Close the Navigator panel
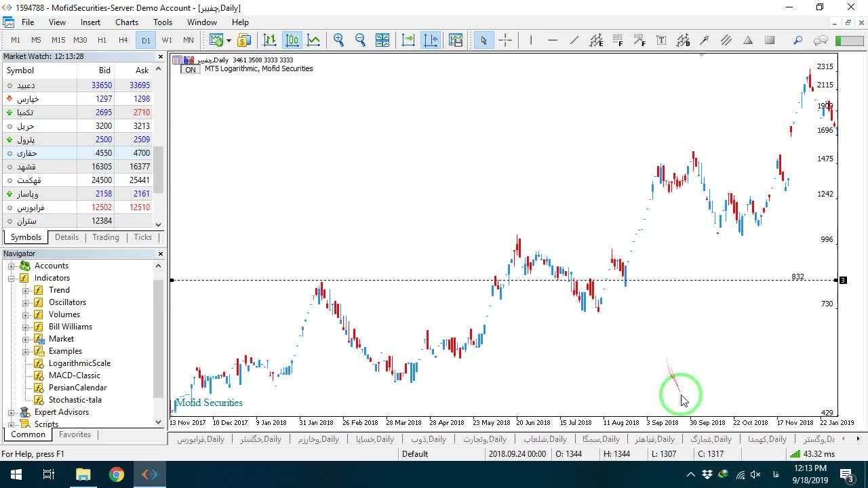Viewport: 868px width, 488px height. 161,253
